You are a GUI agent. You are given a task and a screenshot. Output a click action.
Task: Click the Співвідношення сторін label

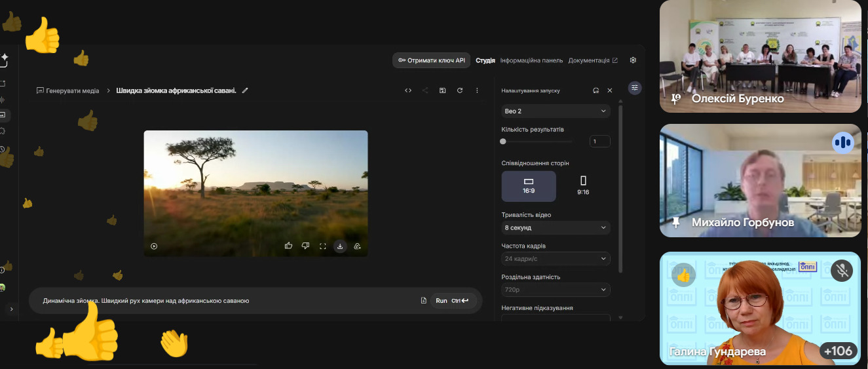click(x=535, y=163)
